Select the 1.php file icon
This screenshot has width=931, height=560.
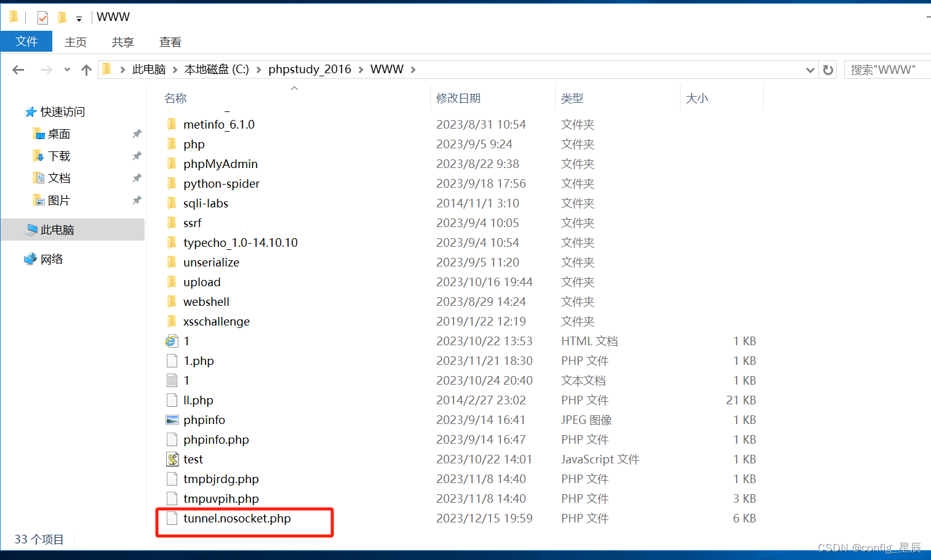pos(172,361)
